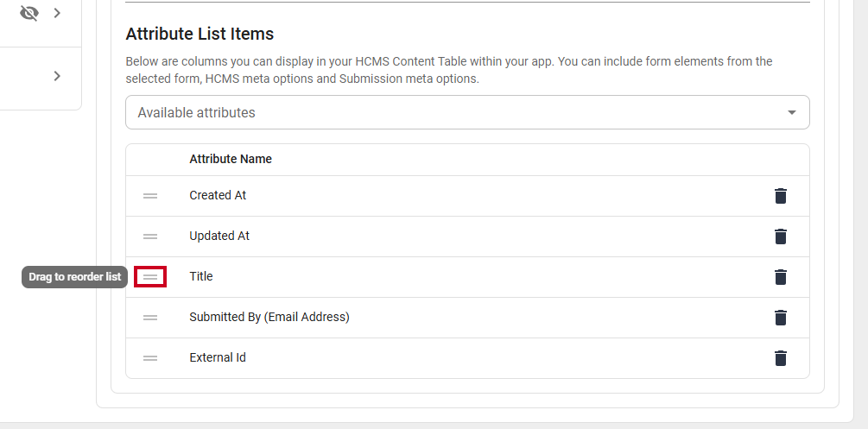Delete the Updated At attribute
Screen dimensions: 868x429
[x=781, y=237]
